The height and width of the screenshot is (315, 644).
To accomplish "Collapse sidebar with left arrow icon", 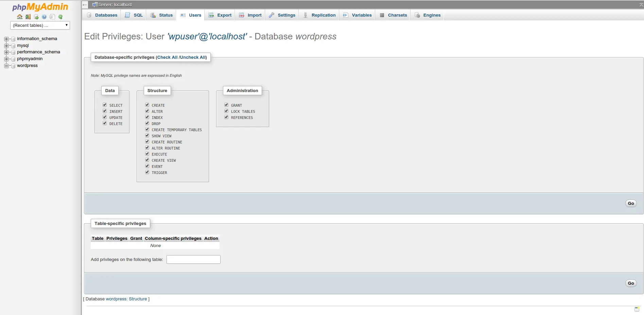I will tap(85, 5).
